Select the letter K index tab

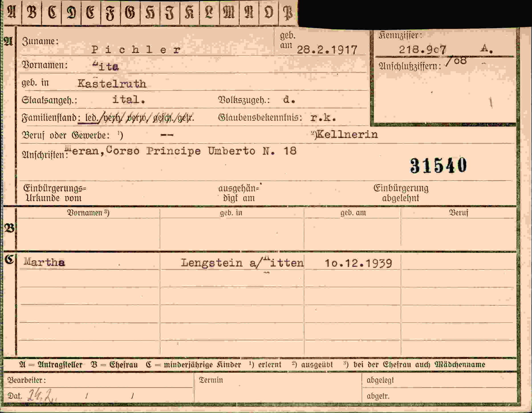coord(189,12)
